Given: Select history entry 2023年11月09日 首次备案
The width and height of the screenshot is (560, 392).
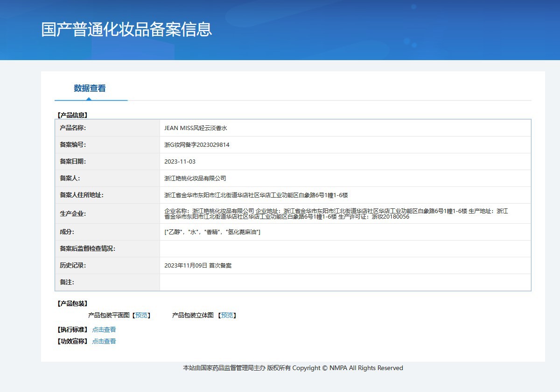Looking at the screenshot, I should tap(198, 266).
